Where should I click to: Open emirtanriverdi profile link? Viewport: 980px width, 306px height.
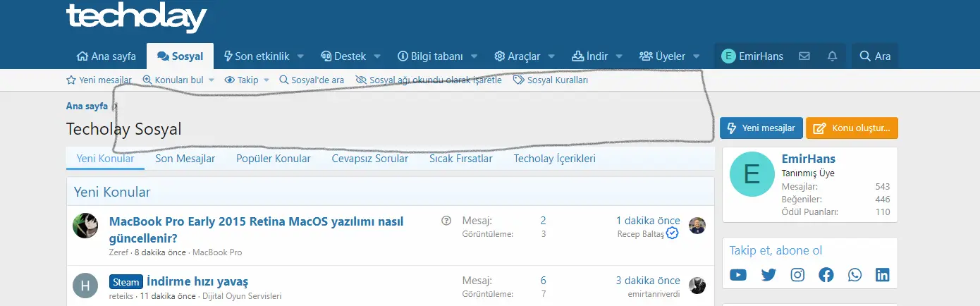coord(654,294)
